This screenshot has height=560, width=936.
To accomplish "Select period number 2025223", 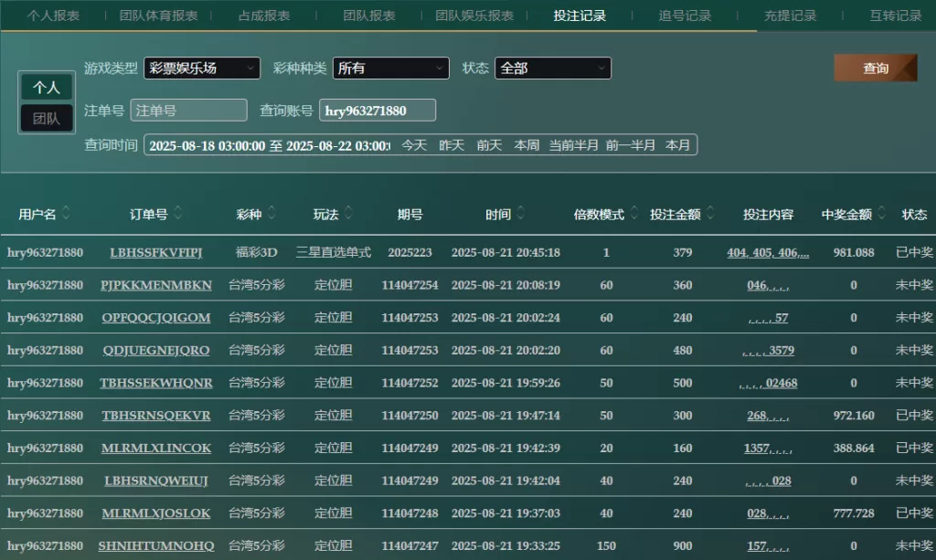I will pos(409,252).
